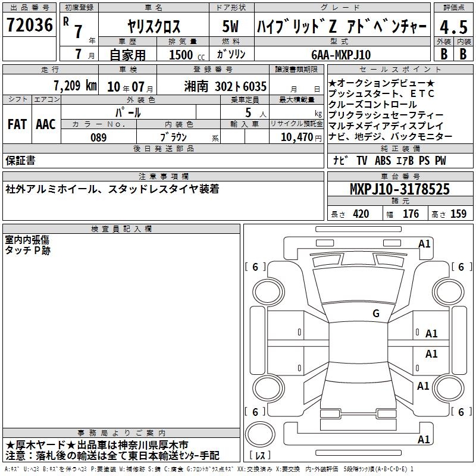Click the damage code legend line
Viewport: 476px width, 476px height.
209,469
